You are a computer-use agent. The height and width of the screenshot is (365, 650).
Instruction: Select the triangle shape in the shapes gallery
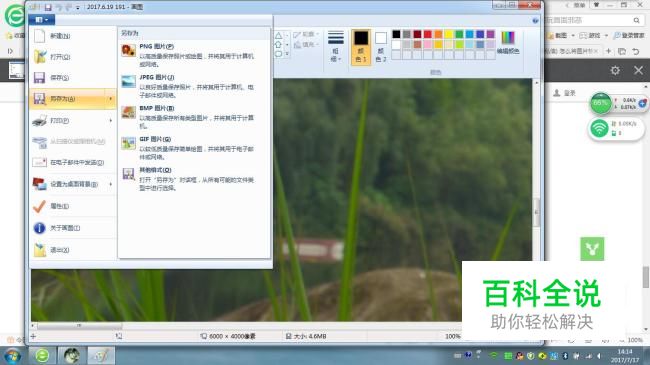point(279,36)
